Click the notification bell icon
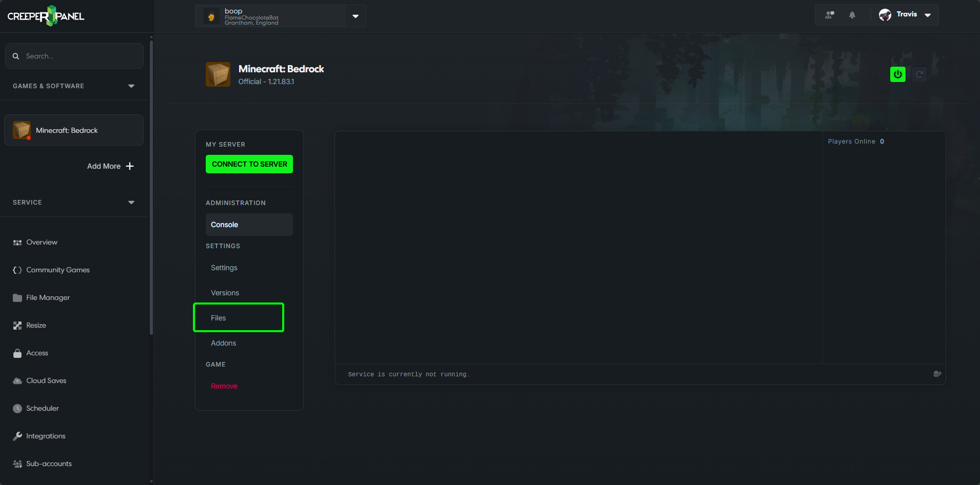The width and height of the screenshot is (980, 485). [852, 15]
